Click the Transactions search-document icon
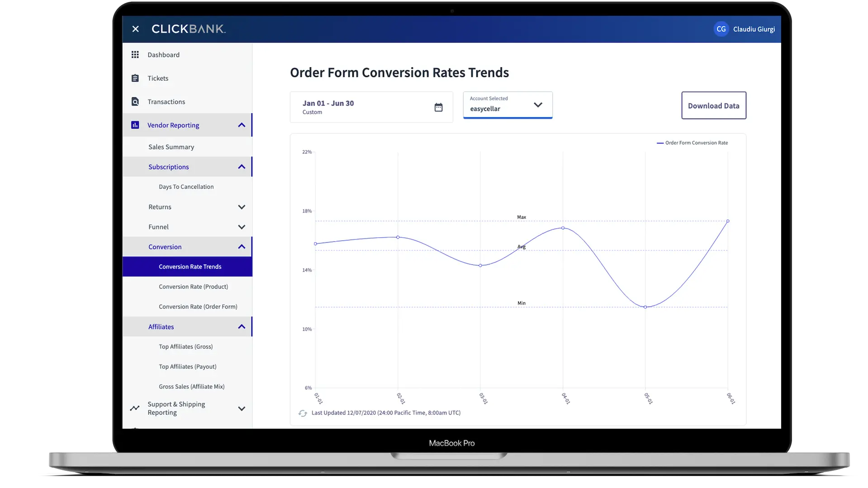 coord(135,102)
